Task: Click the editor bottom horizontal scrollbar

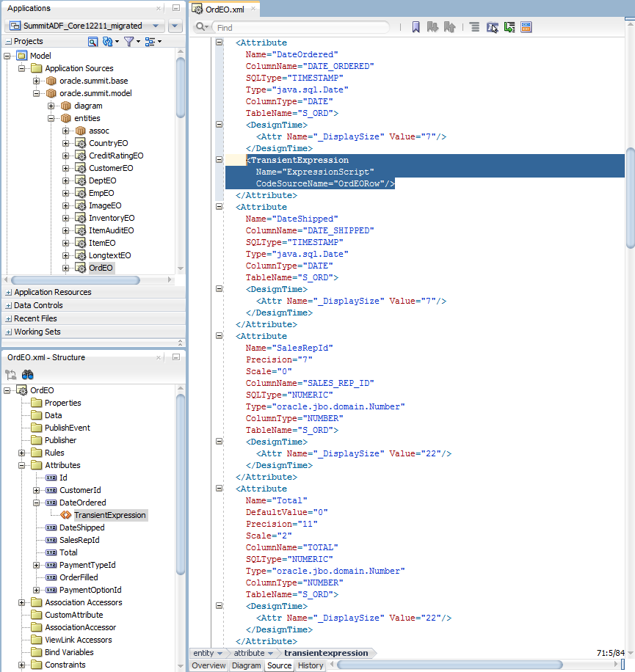Action: (450, 665)
